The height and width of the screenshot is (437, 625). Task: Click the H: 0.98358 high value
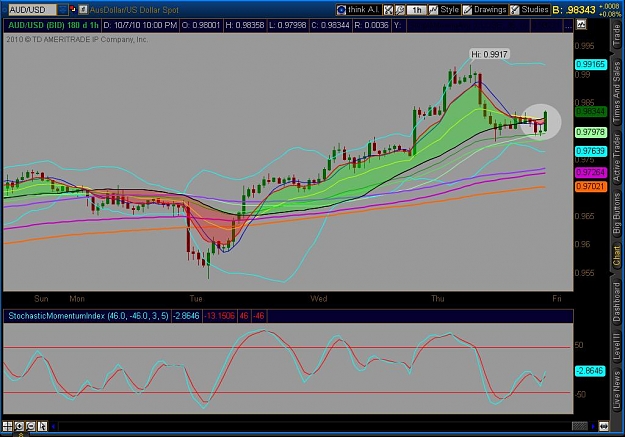(244, 26)
